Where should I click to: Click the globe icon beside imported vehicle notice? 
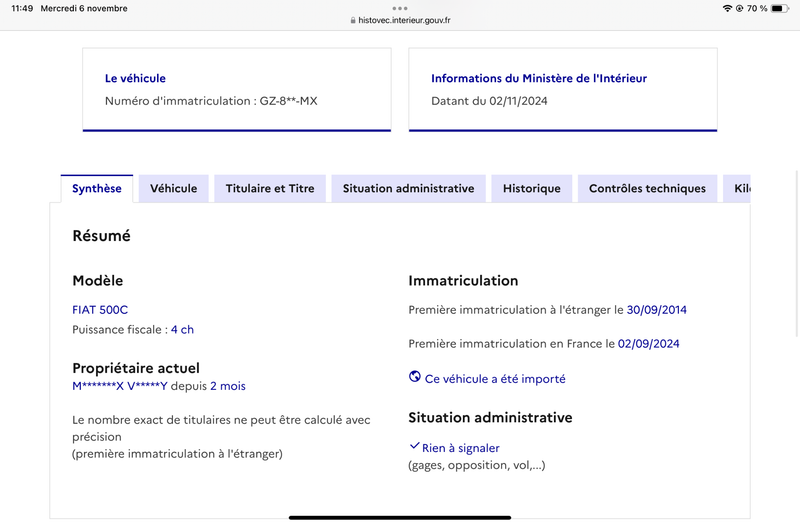click(x=415, y=377)
